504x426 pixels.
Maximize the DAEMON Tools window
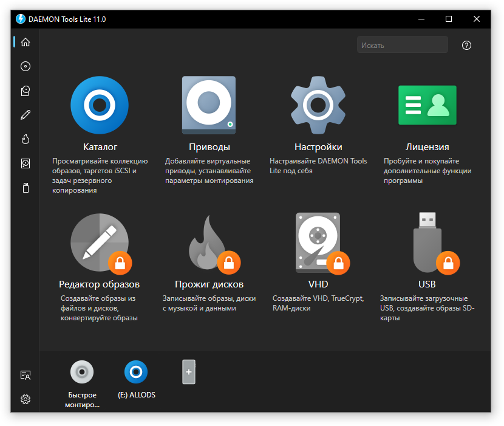[x=449, y=19]
